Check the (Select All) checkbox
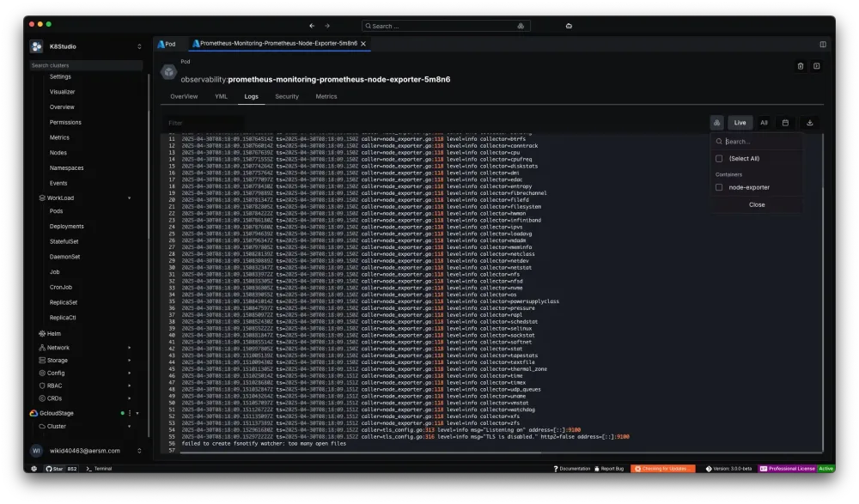This screenshot has height=504, width=859. pyautogui.click(x=719, y=158)
